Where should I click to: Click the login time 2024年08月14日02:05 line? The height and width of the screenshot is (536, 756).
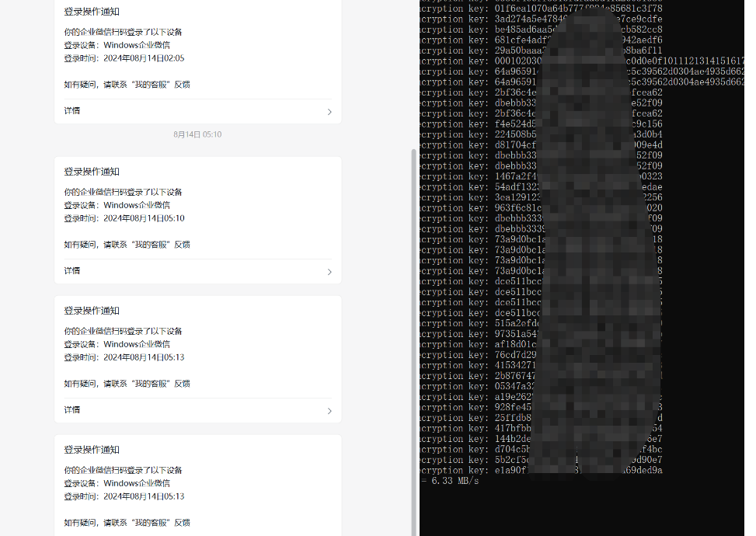pos(124,58)
